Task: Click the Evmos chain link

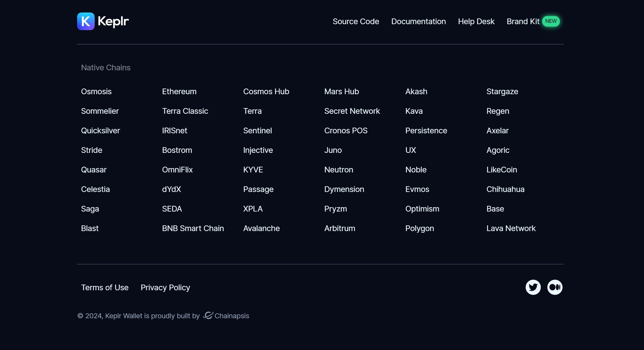Action: 417,189
